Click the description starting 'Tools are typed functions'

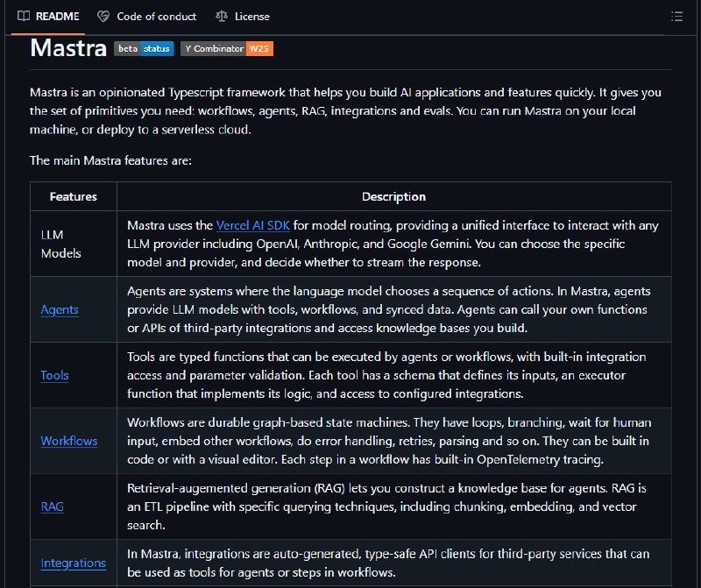pos(386,375)
